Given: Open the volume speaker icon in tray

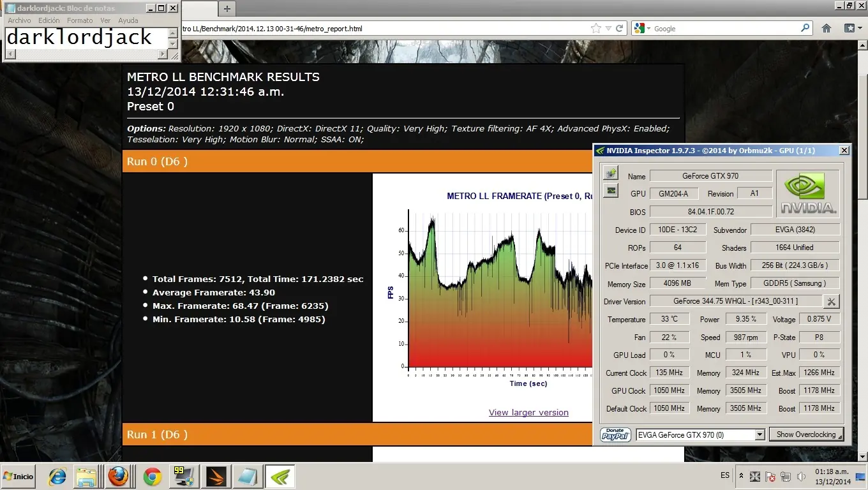Looking at the screenshot, I should pos(800,477).
